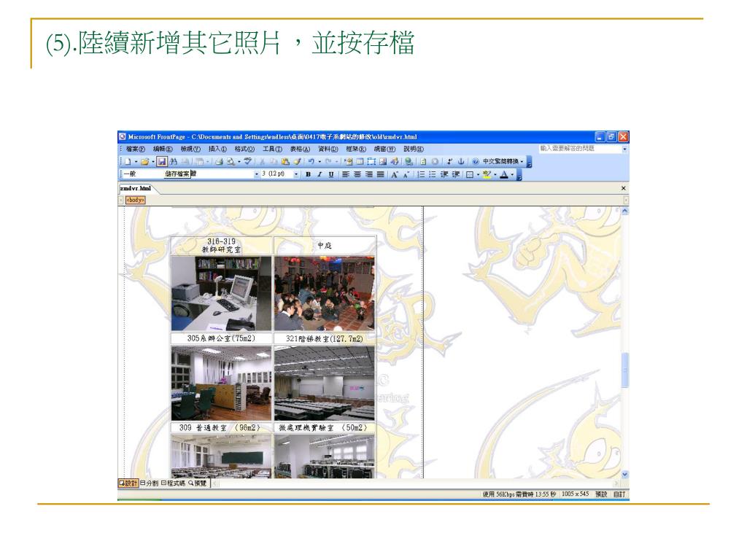Screen dimensions: 747x560
Task: Toggle numbered list
Action: pos(421,174)
